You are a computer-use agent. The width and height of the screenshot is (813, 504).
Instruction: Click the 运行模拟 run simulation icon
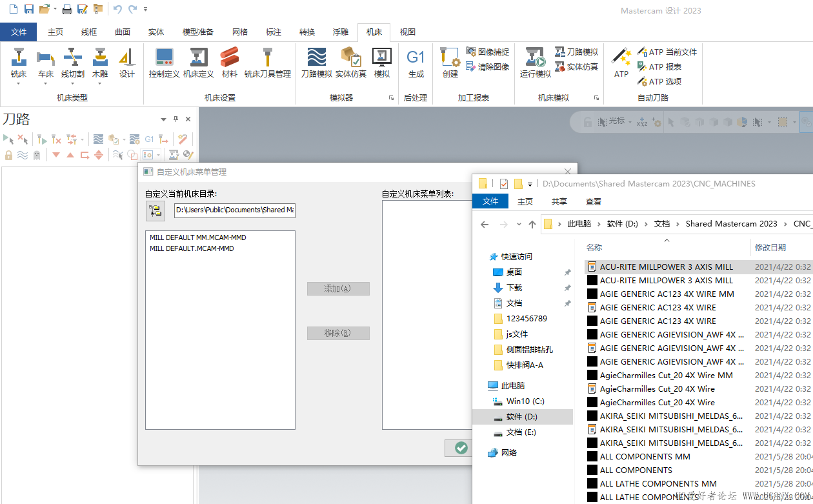coord(536,63)
